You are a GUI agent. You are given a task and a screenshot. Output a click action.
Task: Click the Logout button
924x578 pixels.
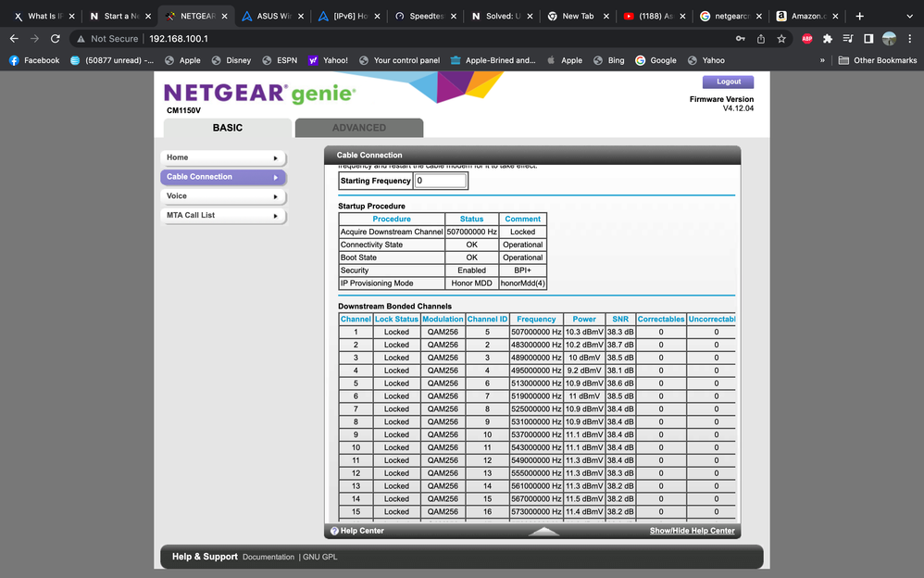pos(728,82)
